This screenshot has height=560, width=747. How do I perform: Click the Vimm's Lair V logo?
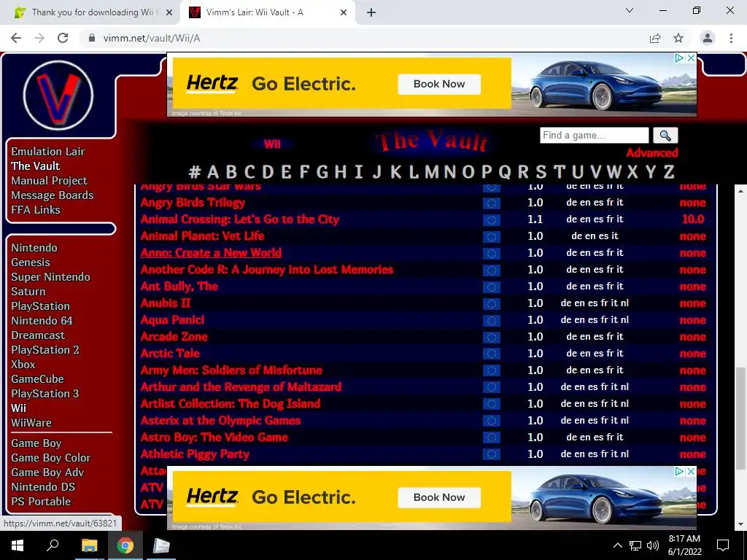[x=58, y=95]
